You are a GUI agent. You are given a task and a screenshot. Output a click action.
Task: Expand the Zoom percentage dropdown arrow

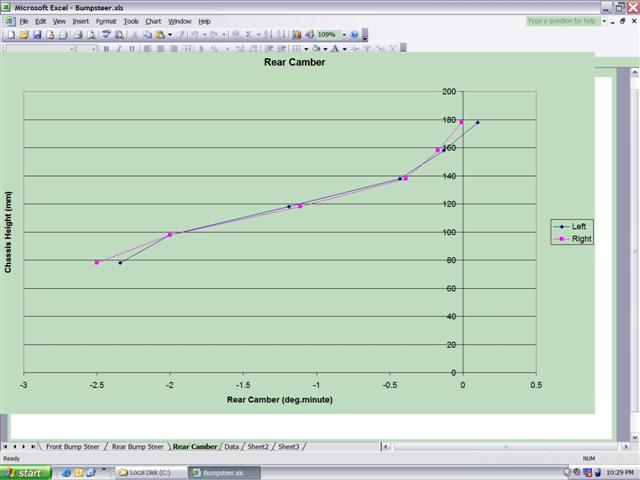click(344, 35)
